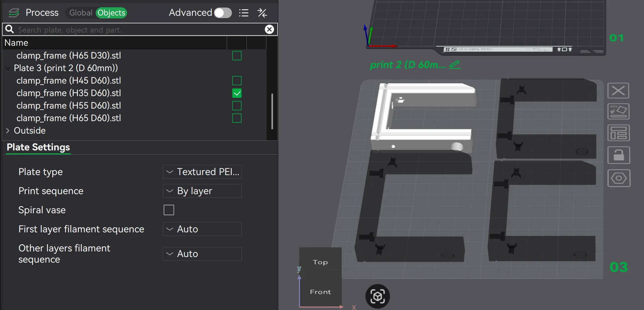644x310 pixels.
Task: Toggle the plate lock icon
Action: tap(618, 155)
